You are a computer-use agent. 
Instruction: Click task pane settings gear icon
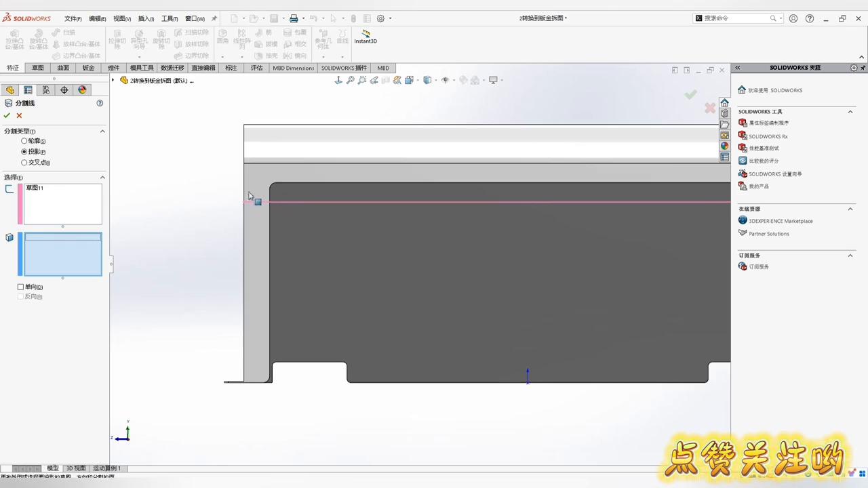pos(854,68)
